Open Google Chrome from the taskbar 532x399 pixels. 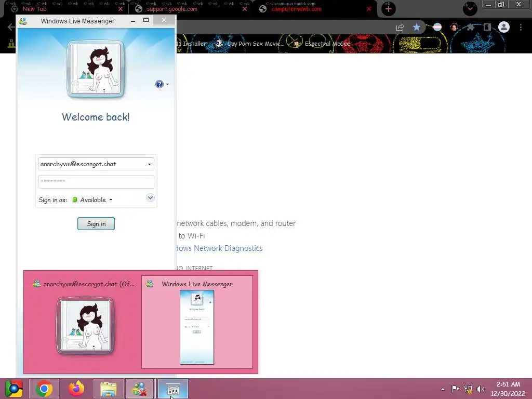44,389
